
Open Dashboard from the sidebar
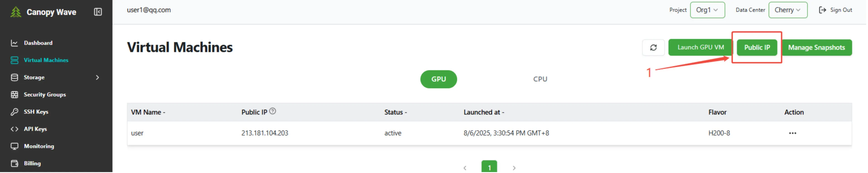click(x=38, y=43)
